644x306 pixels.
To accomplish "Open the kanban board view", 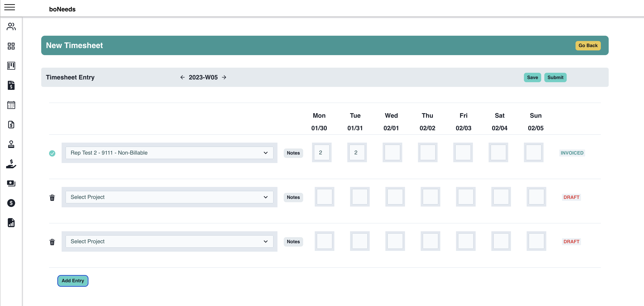I will pyautogui.click(x=11, y=66).
